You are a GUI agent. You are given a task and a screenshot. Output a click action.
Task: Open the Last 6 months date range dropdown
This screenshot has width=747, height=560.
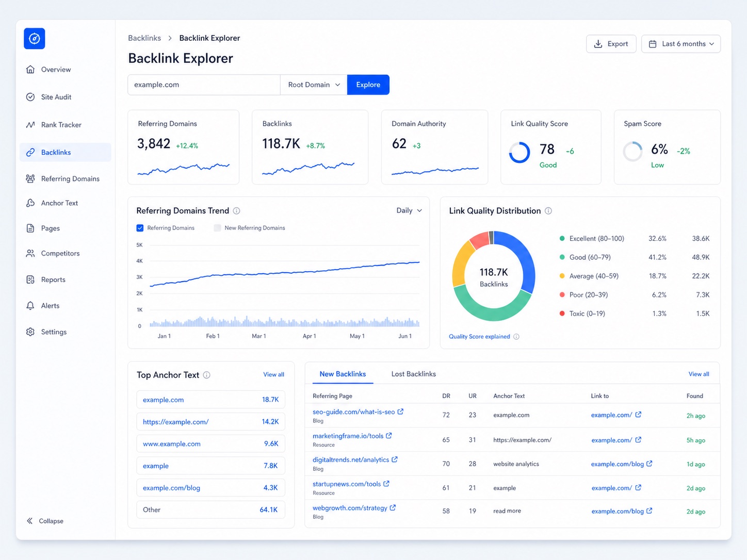point(681,44)
